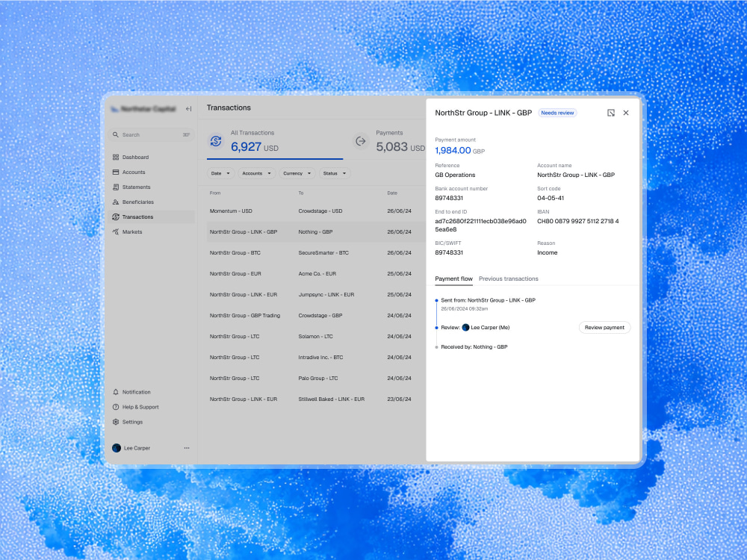Expand the detail panel to full view
The width and height of the screenshot is (747, 560).
[x=611, y=113]
